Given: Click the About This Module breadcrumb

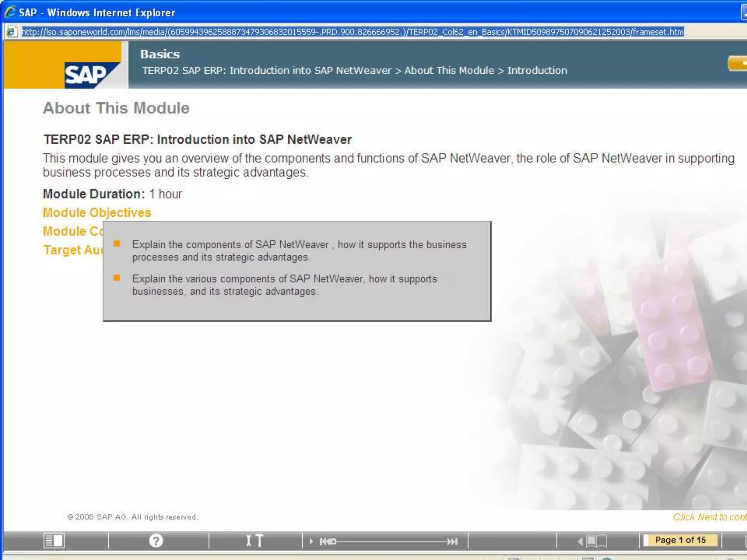Looking at the screenshot, I should [449, 70].
